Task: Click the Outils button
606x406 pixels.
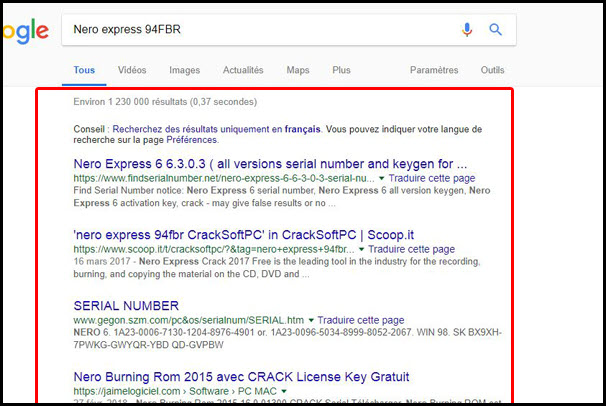Action: 492,70
